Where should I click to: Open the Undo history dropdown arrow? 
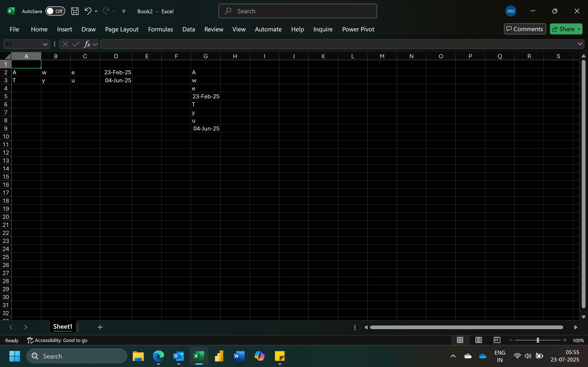[96, 11]
